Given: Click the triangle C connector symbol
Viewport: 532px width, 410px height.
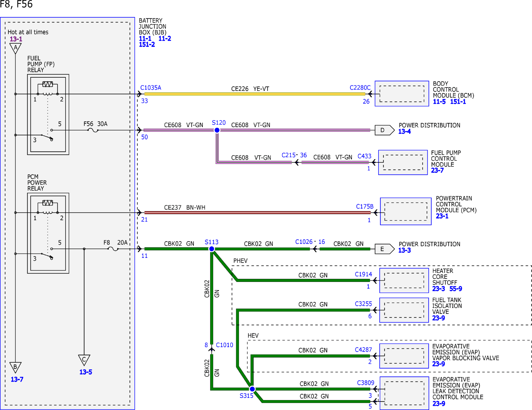Looking at the screenshot, I should point(84,360).
